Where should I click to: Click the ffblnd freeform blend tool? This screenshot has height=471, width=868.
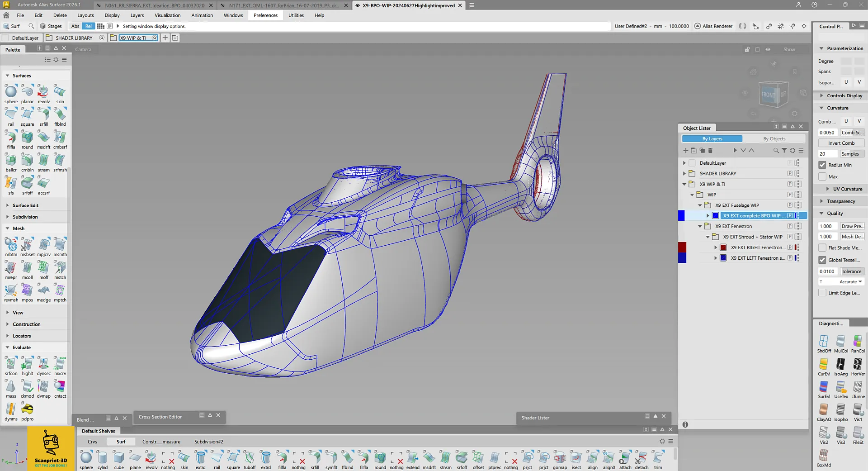click(x=60, y=115)
